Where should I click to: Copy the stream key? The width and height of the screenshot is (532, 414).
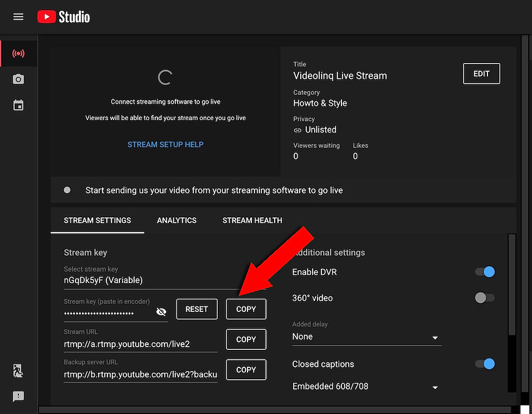pyautogui.click(x=246, y=309)
